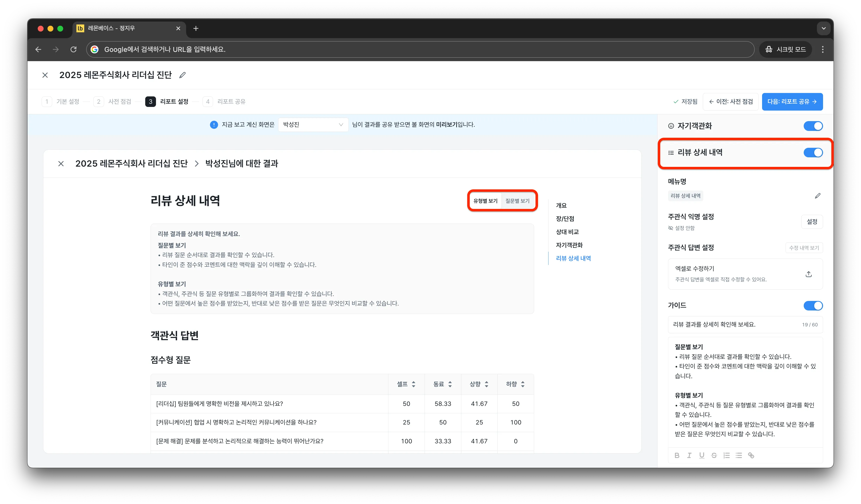The height and width of the screenshot is (504, 861).
Task: Click the 58.33 value in the 동료 column
Action: [443, 404]
